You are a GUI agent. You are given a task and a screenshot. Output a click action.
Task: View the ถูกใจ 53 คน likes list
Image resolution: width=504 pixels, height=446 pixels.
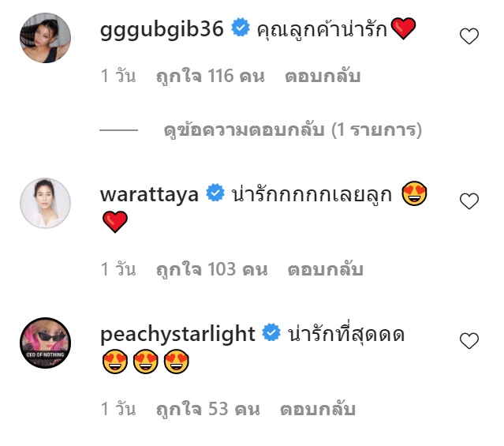[x=208, y=410]
